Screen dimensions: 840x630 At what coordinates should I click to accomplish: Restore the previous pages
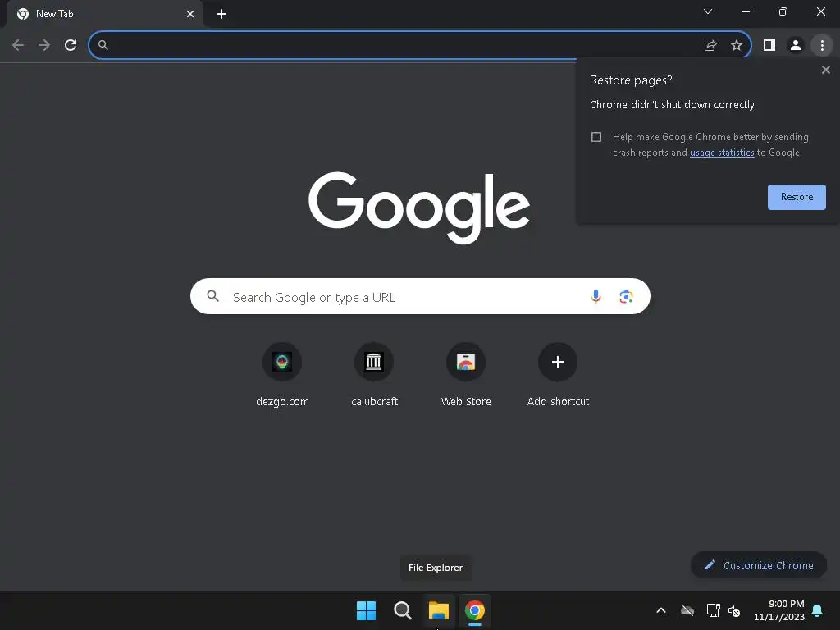[796, 197]
